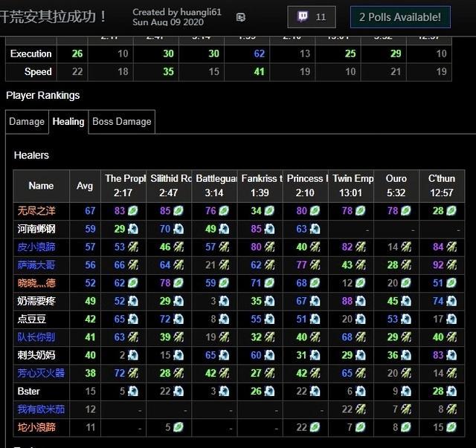Select the Healing tab
The image size is (476, 448).
(68, 122)
